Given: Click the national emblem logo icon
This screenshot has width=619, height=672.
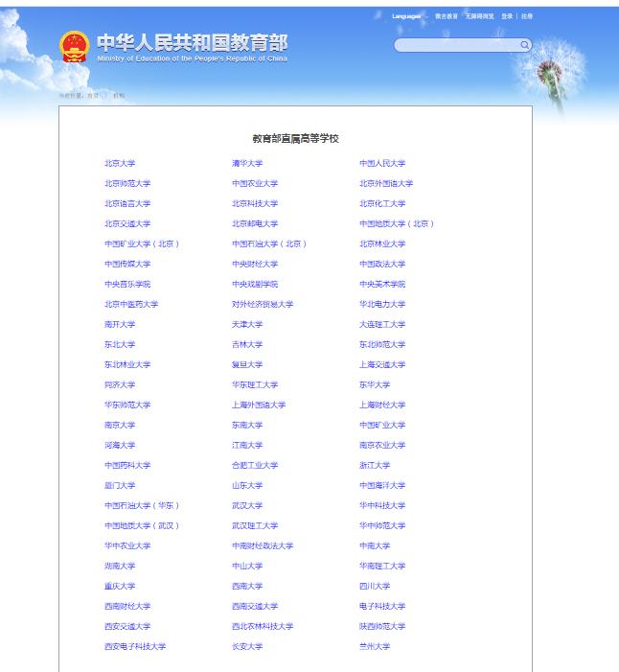Looking at the screenshot, I should pyautogui.click(x=75, y=47).
